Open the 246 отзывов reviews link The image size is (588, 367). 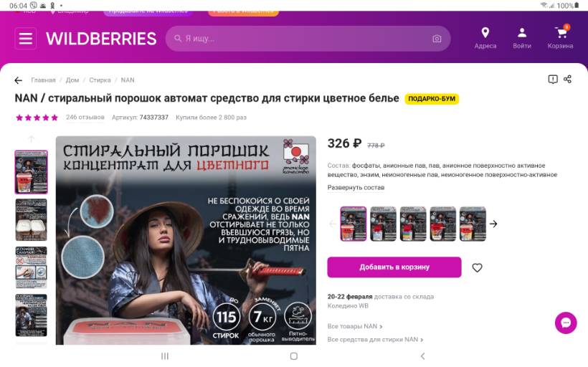click(x=85, y=118)
